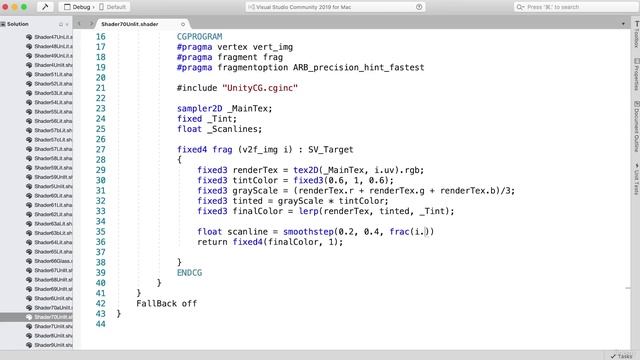Open the Default run target selector
This screenshot has width=640, height=360.
tap(113, 7)
